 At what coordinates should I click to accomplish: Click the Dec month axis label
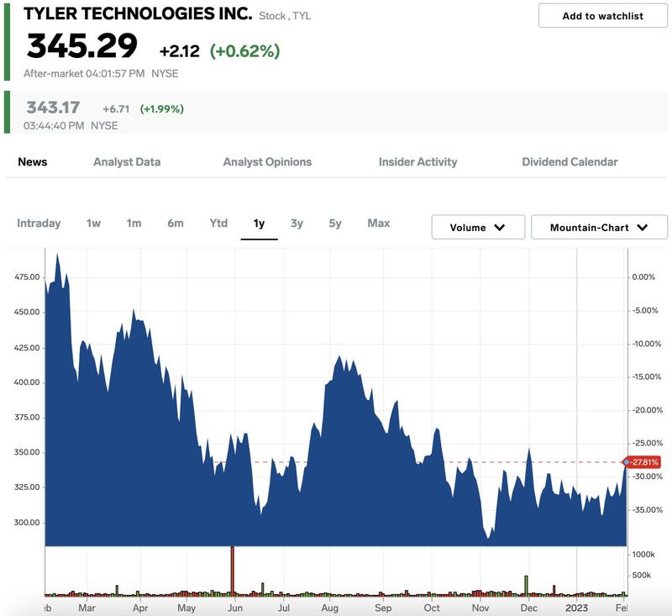click(x=529, y=608)
